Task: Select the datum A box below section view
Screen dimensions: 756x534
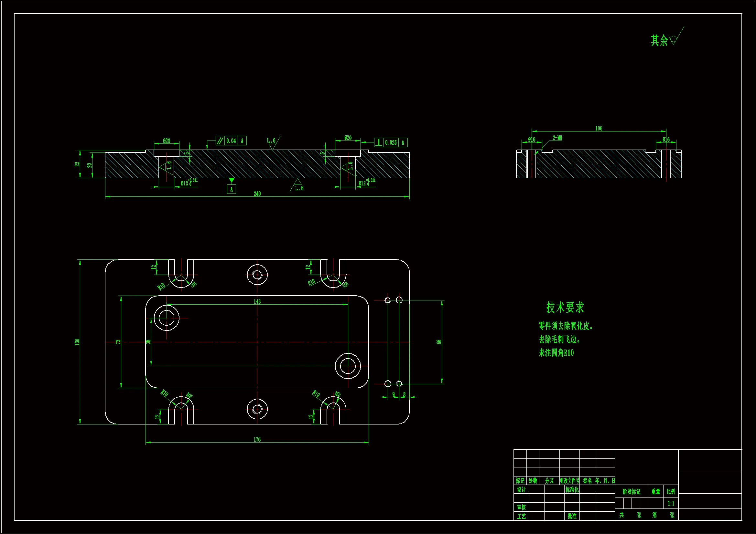Action: pos(232,189)
